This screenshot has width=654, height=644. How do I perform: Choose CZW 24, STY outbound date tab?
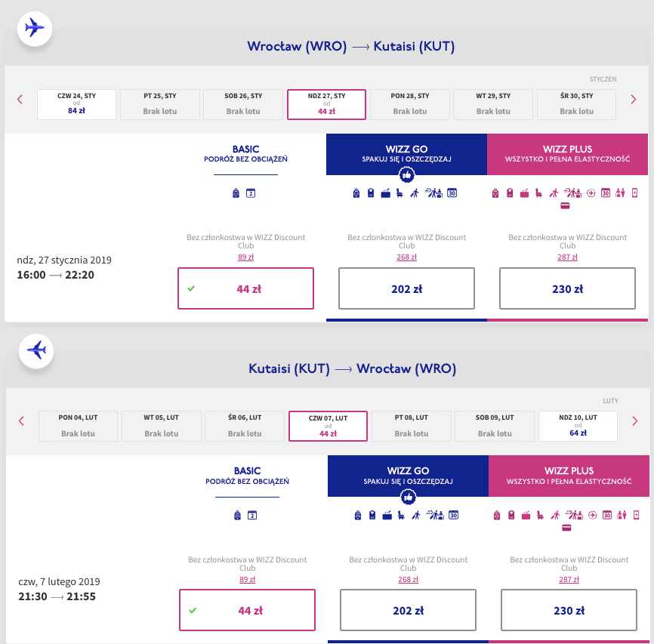tap(76, 104)
